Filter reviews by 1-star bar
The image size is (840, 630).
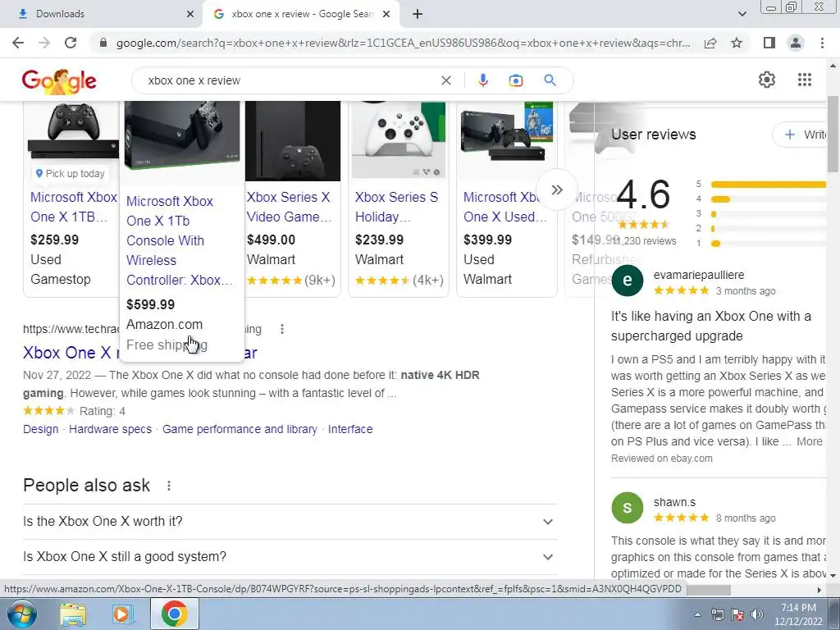pyautogui.click(x=768, y=243)
